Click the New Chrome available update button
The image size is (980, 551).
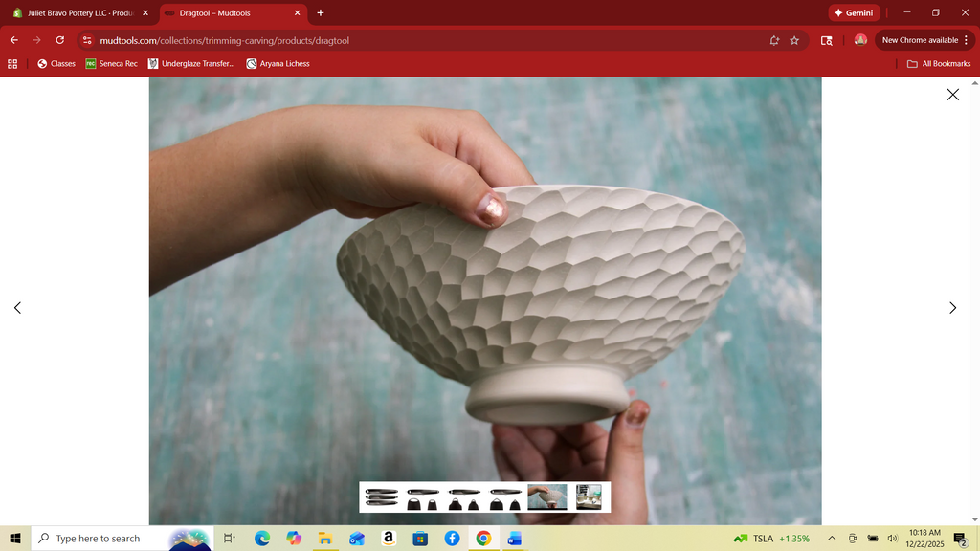919,40
